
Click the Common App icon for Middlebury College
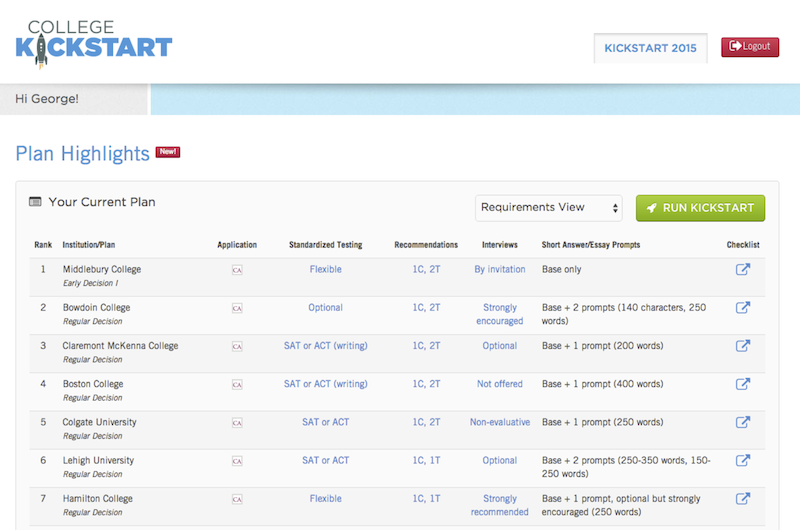click(237, 270)
